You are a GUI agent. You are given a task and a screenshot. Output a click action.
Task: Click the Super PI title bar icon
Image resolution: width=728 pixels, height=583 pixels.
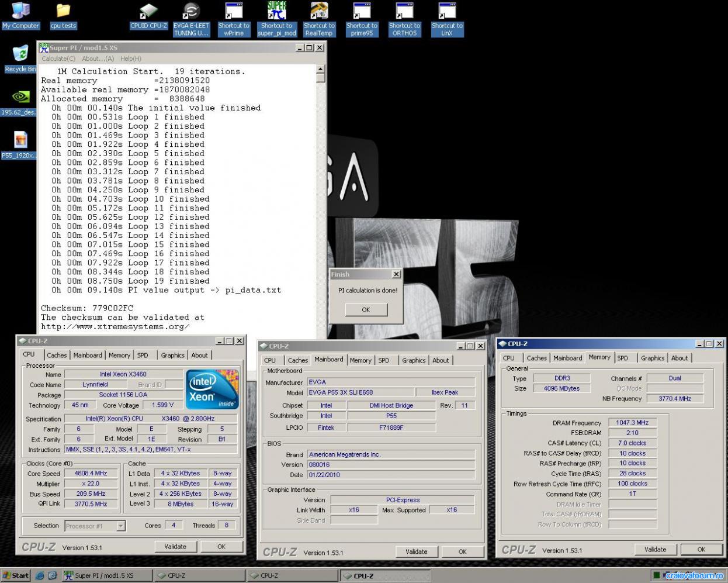(x=44, y=47)
